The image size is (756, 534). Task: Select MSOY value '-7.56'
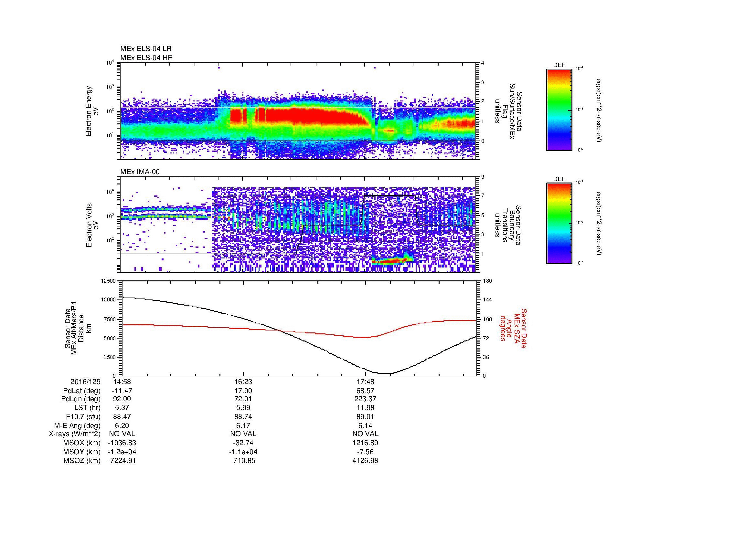(x=365, y=452)
